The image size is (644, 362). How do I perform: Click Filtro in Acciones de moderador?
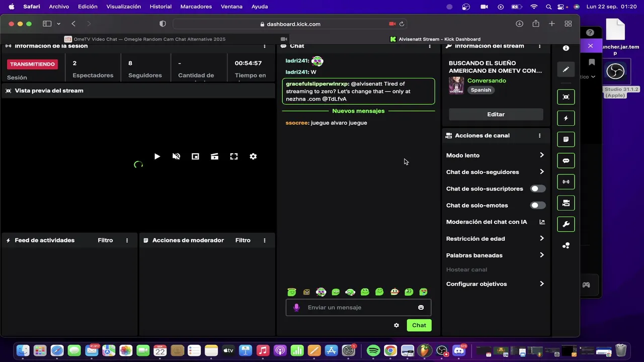[x=243, y=240]
